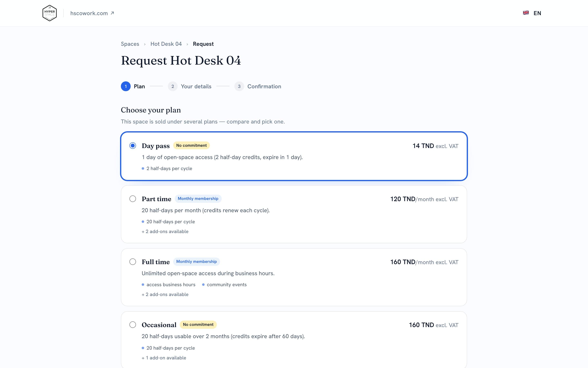Screen dimensions: 588x368
Task: Click the 160 TND/month Full time price
Action: [424, 262]
